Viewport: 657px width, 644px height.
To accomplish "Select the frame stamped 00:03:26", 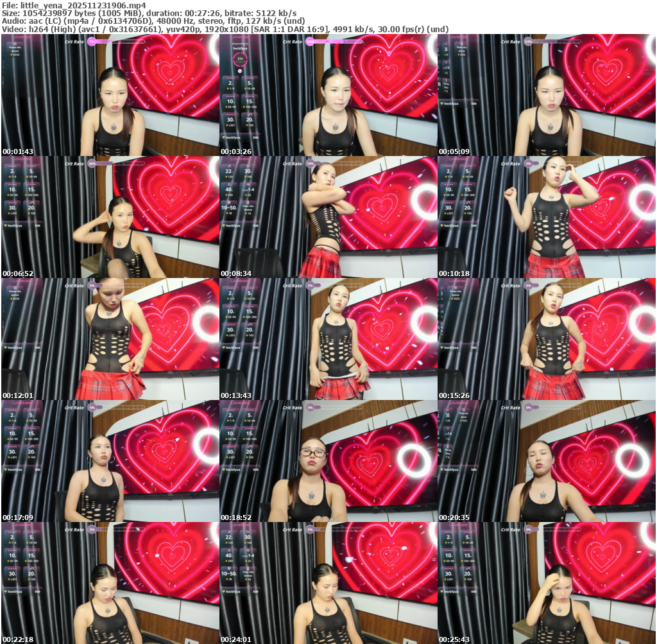I will pos(328,95).
